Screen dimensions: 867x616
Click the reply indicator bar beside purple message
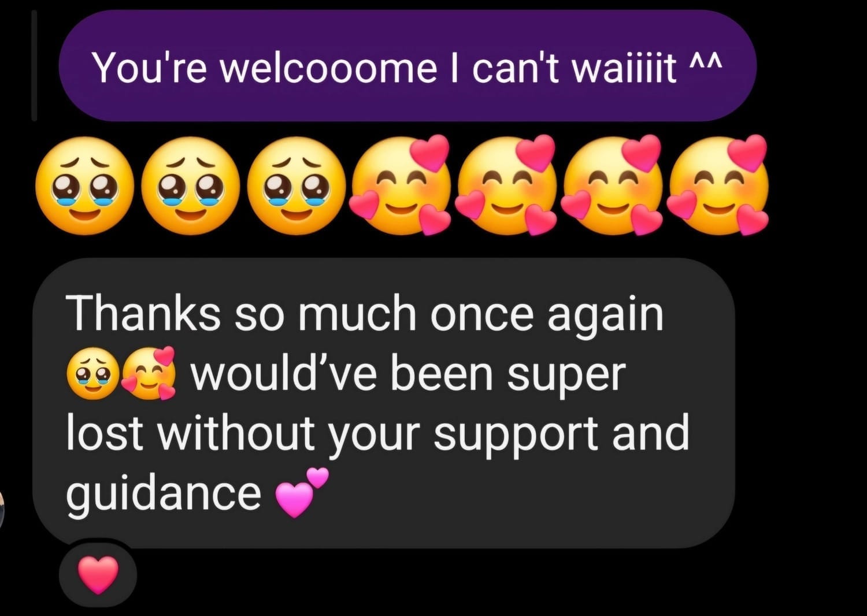pos(34,65)
